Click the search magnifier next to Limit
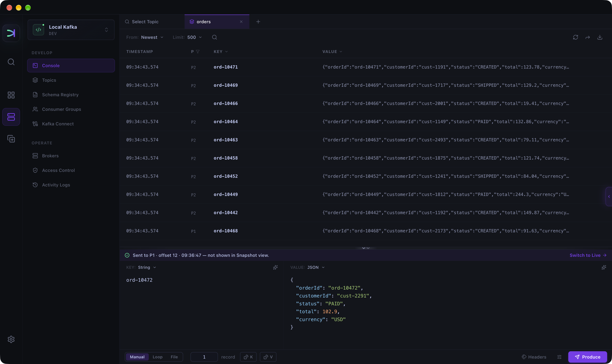Viewport: 612px width, 364px height. (x=215, y=37)
